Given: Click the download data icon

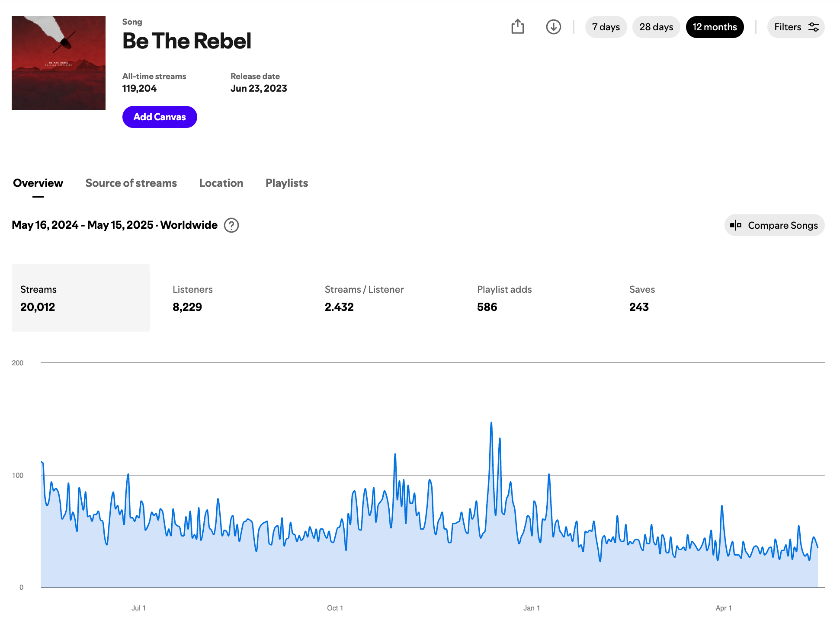Looking at the screenshot, I should click(553, 27).
